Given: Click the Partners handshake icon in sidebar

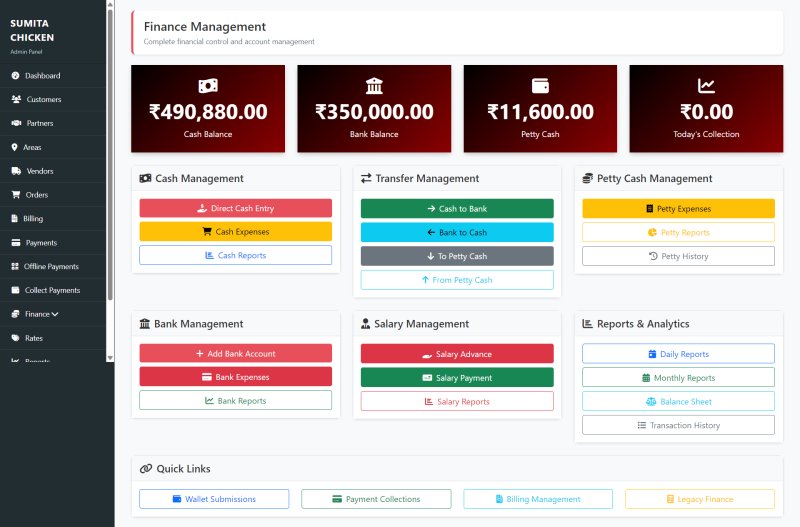Looking at the screenshot, I should pyautogui.click(x=16, y=123).
